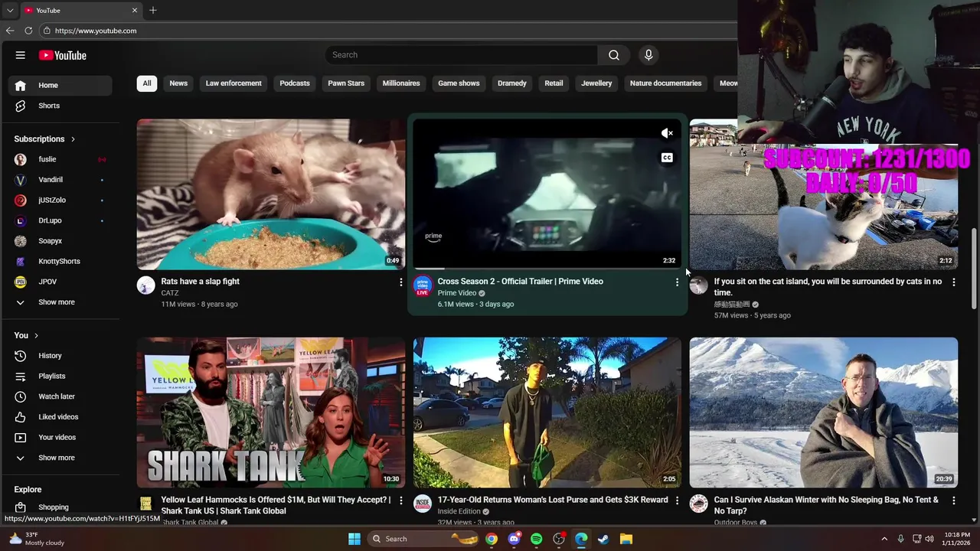Open Google Chrome from the taskbar

click(x=492, y=539)
